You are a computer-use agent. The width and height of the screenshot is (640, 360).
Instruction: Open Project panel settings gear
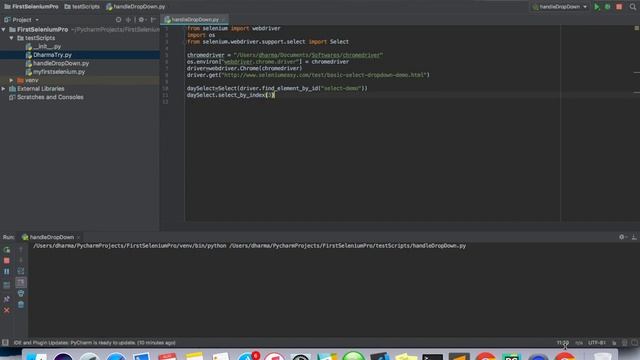click(141, 20)
